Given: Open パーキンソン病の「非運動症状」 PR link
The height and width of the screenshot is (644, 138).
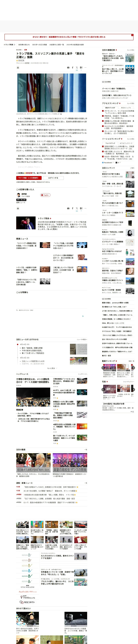Looking at the screenshot, I should 114,89.
